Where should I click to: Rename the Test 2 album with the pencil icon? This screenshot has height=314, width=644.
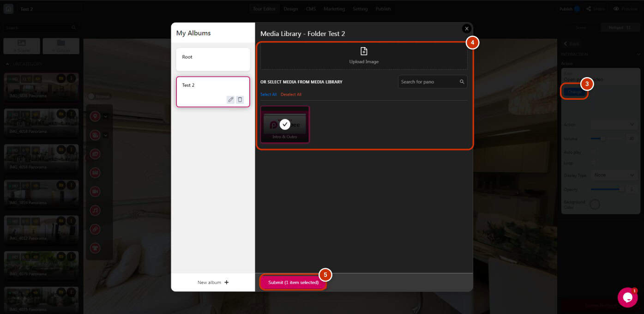[231, 99]
